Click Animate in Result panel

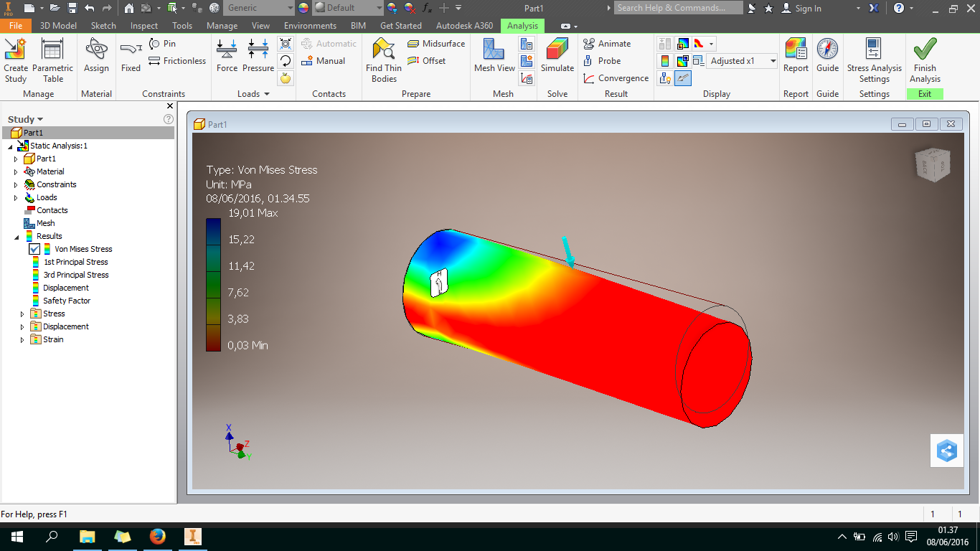(x=607, y=44)
